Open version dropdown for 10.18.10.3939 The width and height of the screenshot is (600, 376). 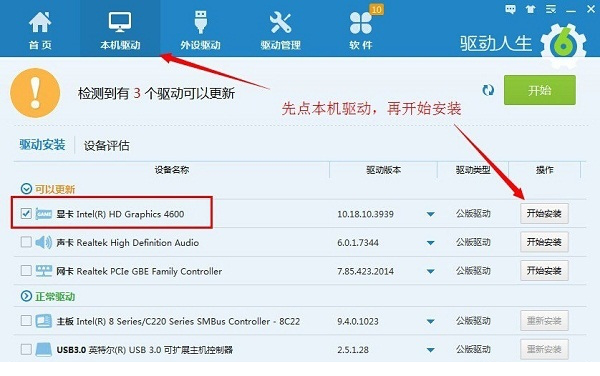[x=430, y=214]
